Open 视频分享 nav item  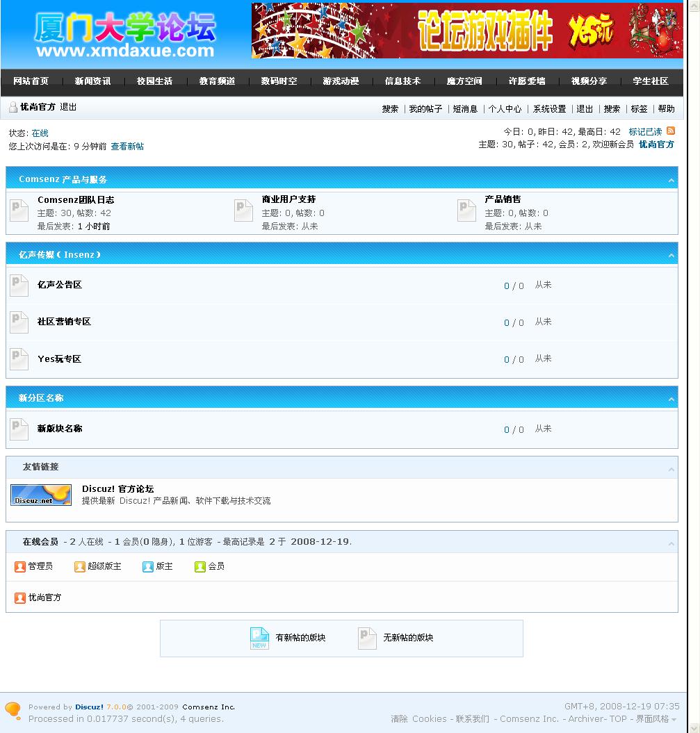pyautogui.click(x=589, y=81)
